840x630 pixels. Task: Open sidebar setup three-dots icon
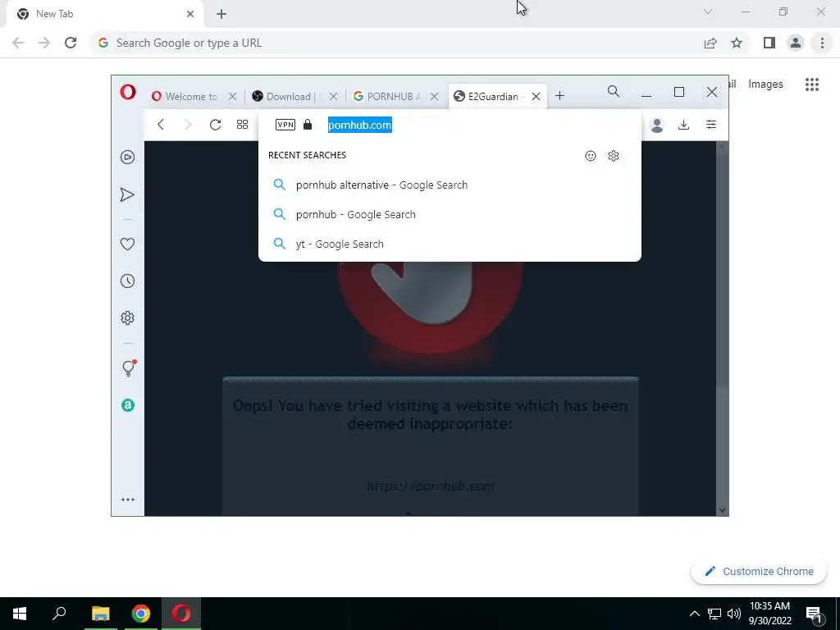[x=127, y=500]
